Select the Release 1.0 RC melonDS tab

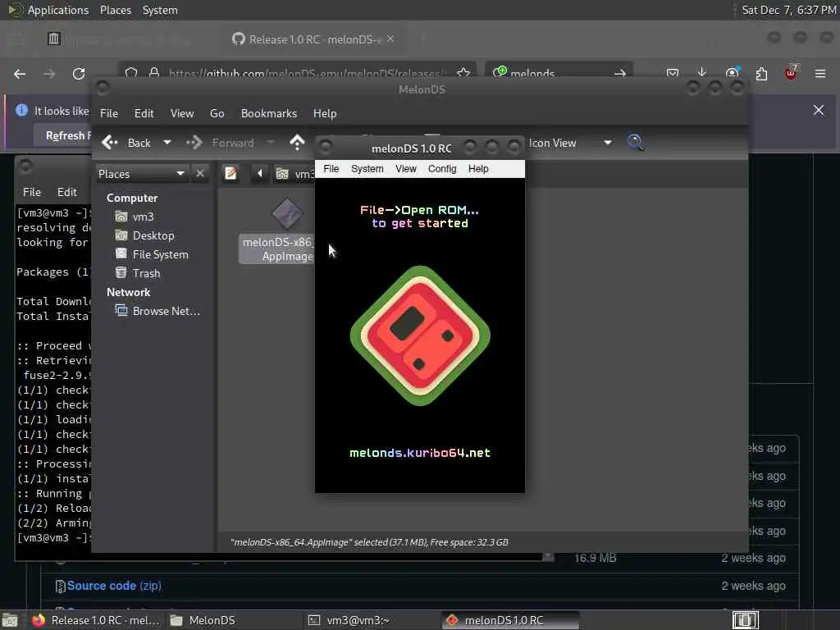pos(313,39)
